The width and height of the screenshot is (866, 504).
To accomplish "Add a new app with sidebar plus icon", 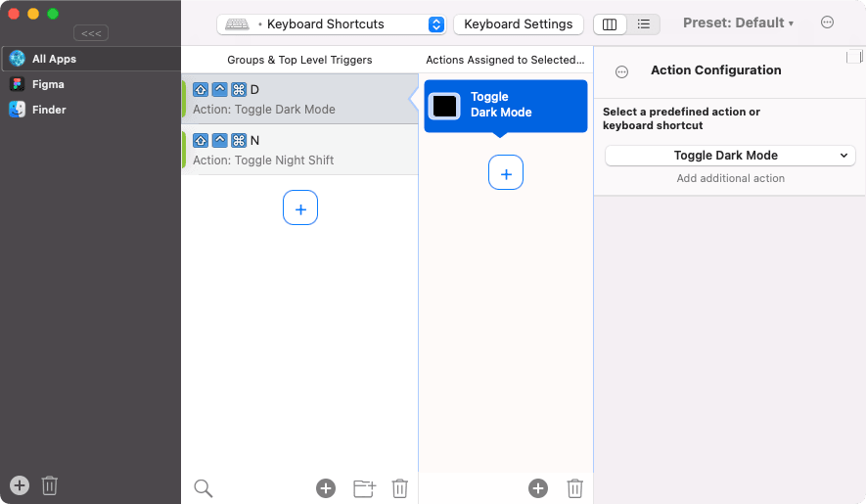I will coord(20,485).
